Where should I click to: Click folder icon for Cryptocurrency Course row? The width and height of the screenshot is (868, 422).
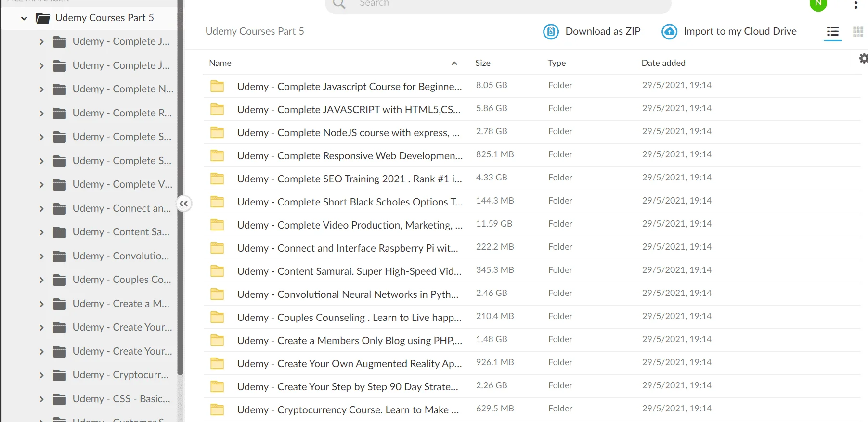point(217,409)
